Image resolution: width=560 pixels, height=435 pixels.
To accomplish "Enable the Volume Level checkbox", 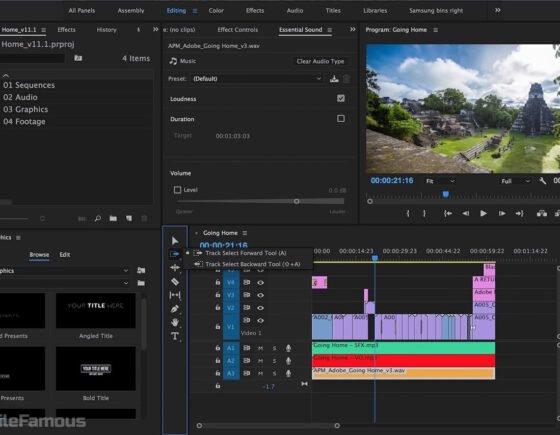I will point(177,190).
